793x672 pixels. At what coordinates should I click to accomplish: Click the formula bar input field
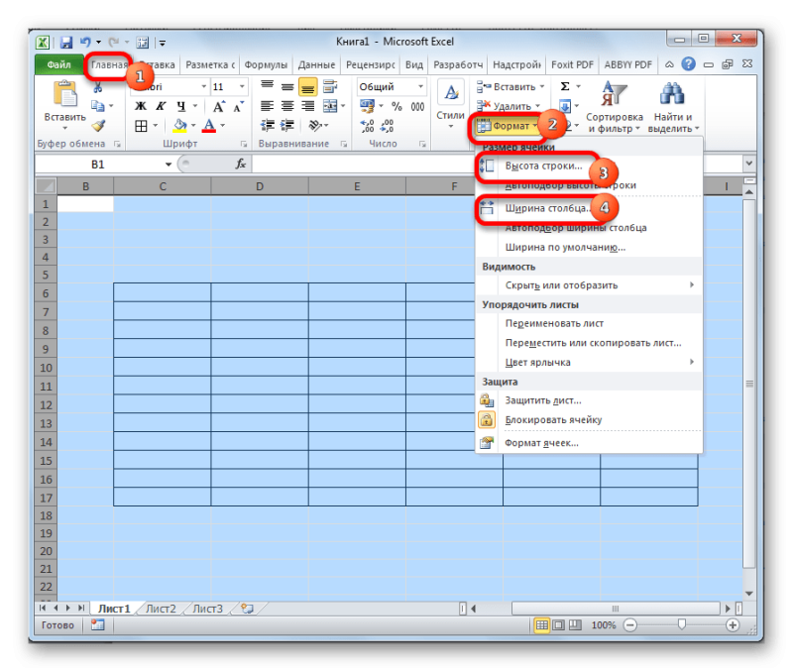coord(497,165)
